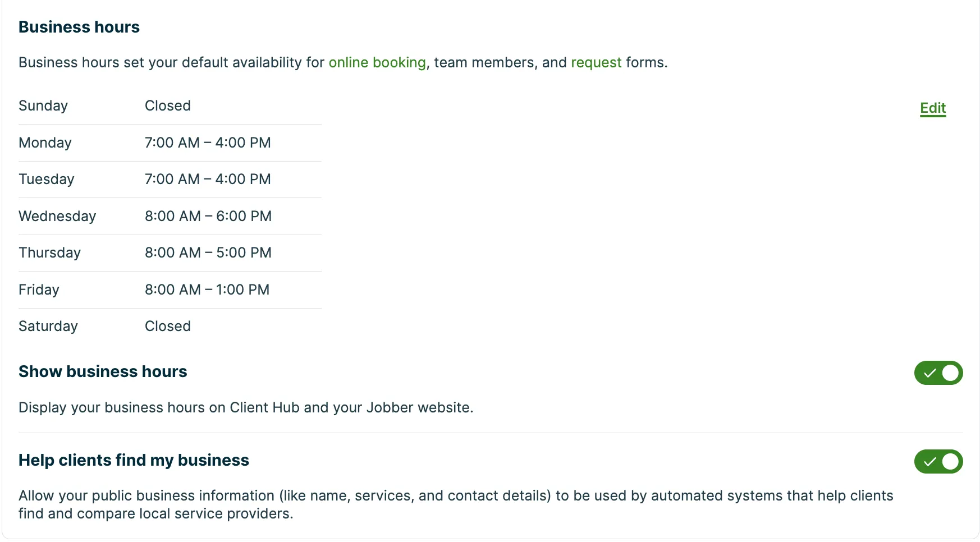
Task: Click Friday's 8:00 AM – 1:00 PM hours
Action: pos(207,290)
